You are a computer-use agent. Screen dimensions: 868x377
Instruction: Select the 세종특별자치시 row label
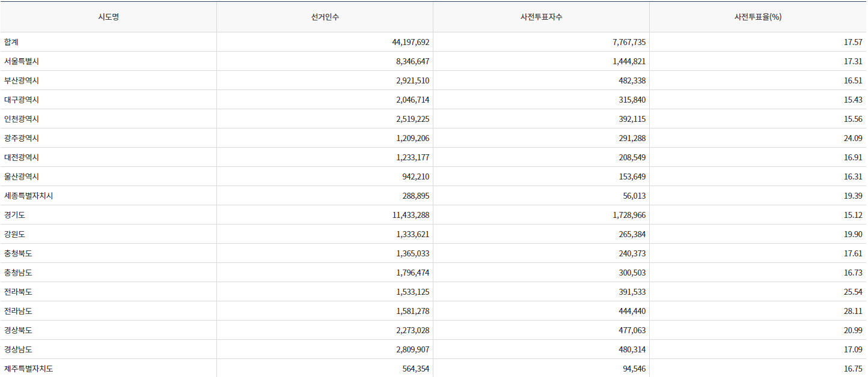pos(28,196)
